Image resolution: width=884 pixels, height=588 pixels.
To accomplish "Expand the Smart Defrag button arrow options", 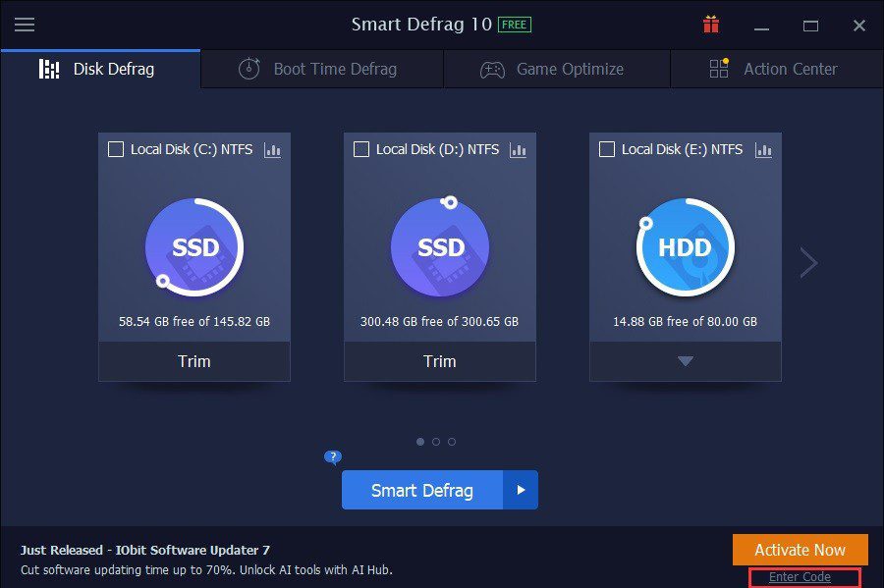I will coord(521,490).
